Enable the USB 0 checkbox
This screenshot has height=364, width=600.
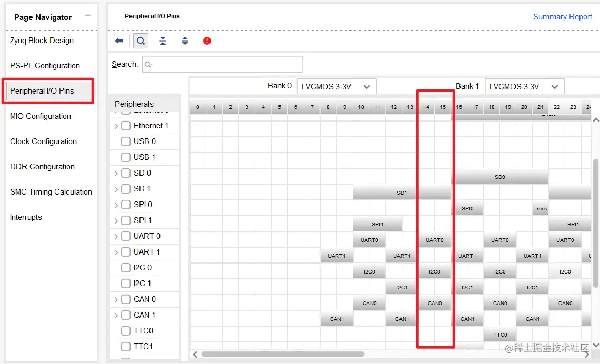tap(126, 141)
